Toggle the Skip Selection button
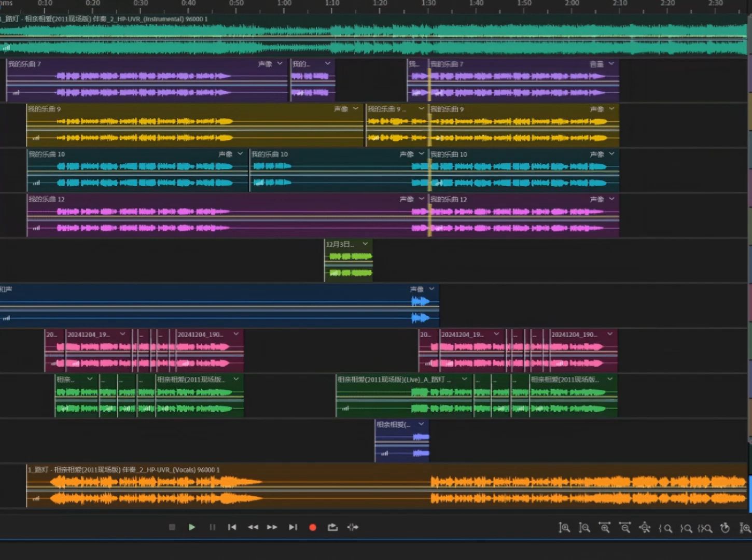The width and height of the screenshot is (752, 560). click(353, 527)
